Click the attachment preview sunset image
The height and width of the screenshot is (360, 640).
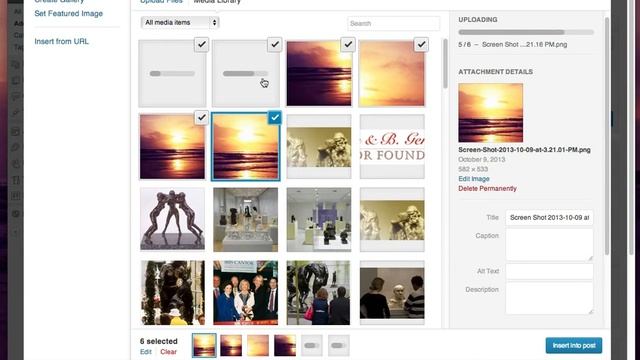(x=491, y=113)
